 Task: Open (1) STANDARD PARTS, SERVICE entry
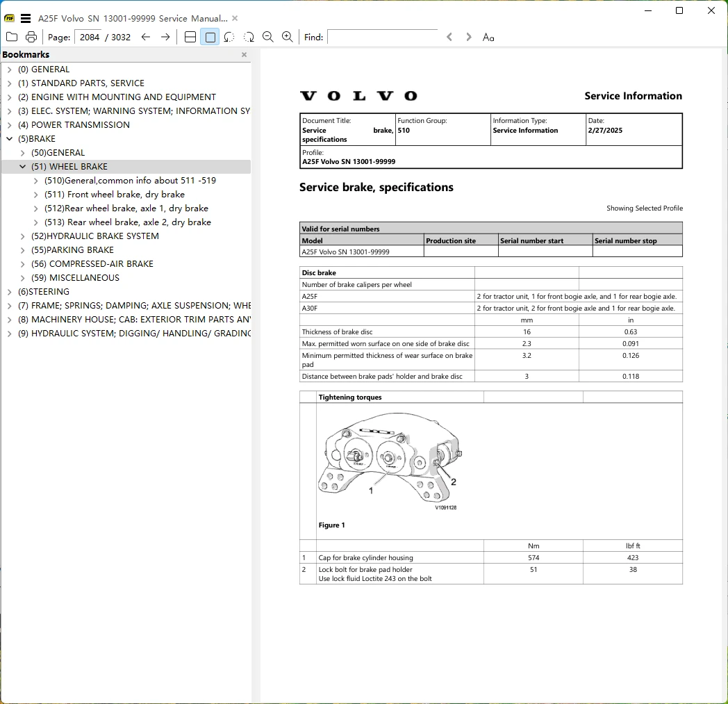coord(81,83)
